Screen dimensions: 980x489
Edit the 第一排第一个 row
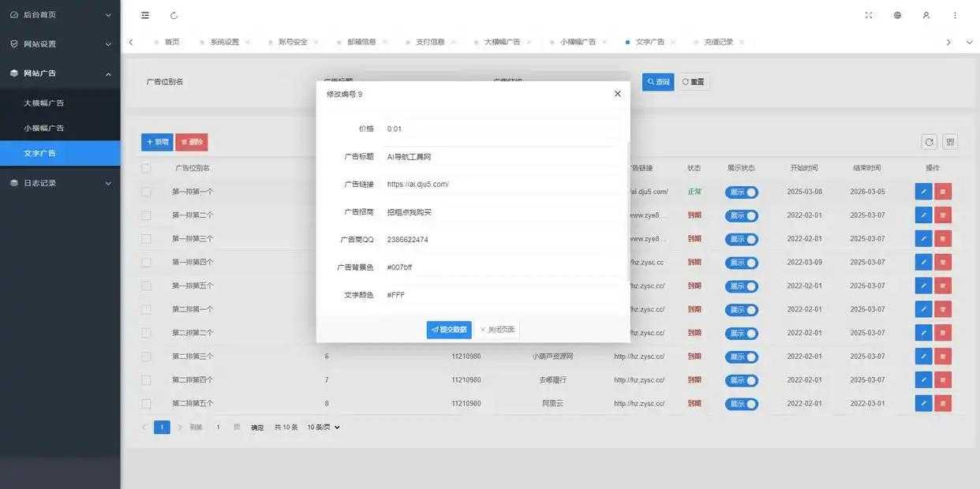923,192
